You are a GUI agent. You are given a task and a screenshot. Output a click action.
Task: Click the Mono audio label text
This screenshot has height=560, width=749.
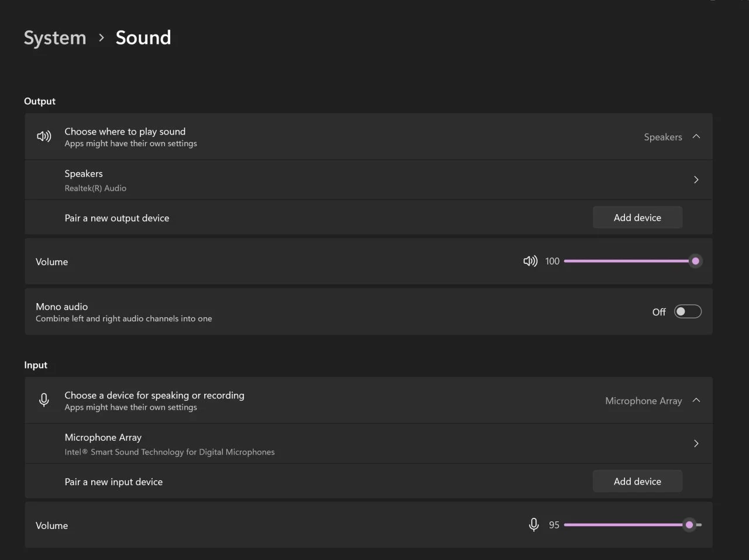click(x=61, y=307)
